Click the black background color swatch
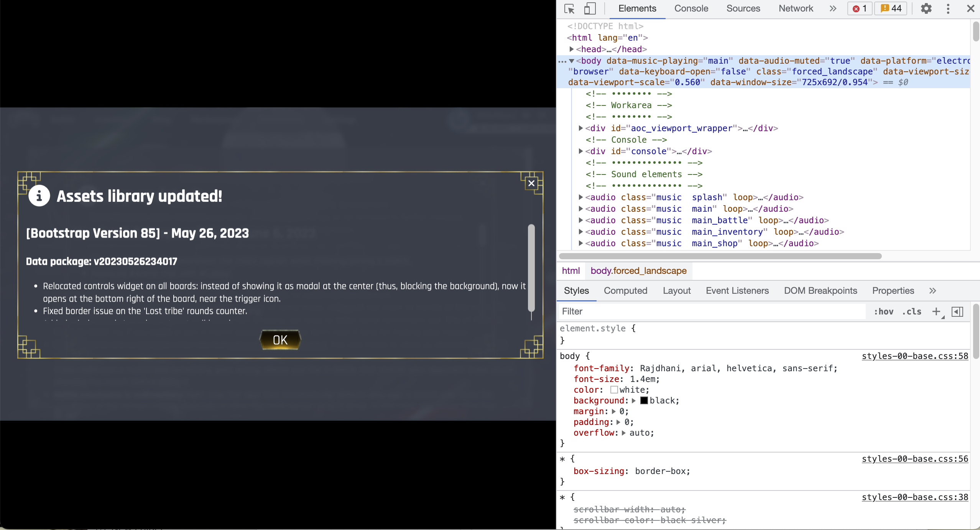 click(644, 401)
